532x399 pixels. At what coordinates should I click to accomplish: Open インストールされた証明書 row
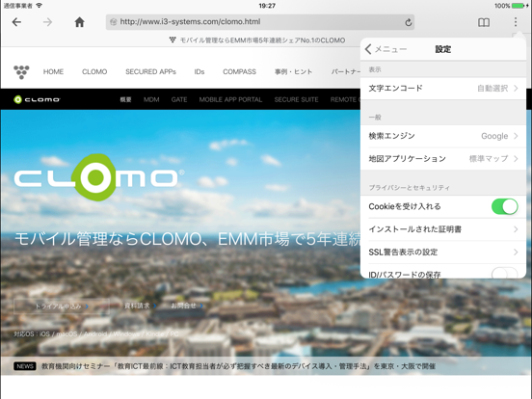[443, 229]
